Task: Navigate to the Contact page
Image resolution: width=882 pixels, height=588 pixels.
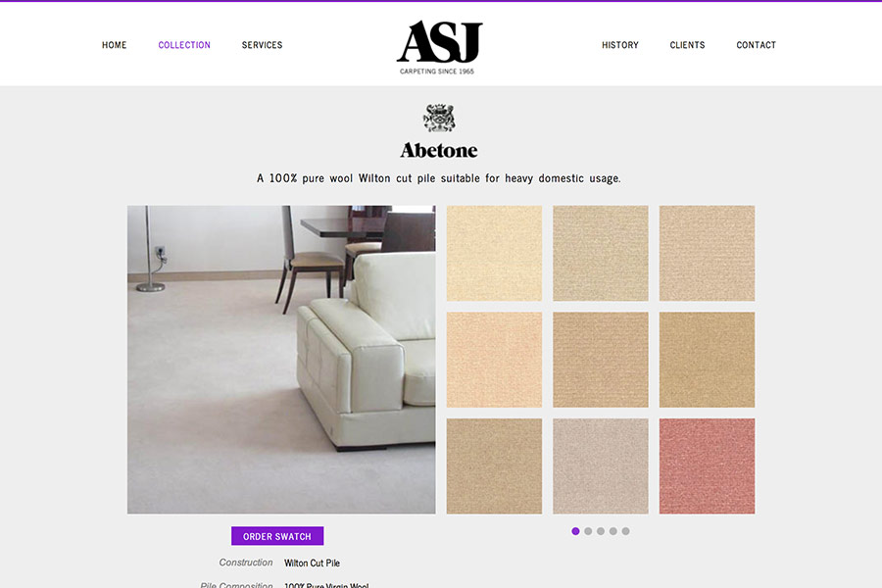Action: click(756, 45)
